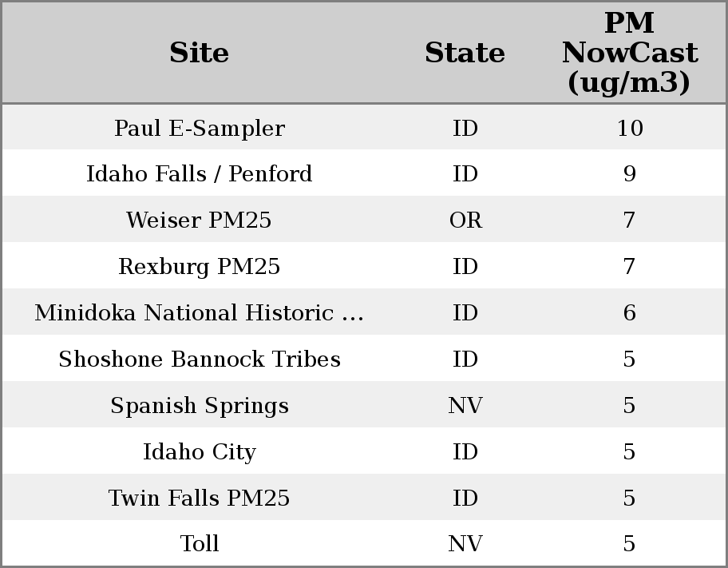Click the NV state cell for Spanish Springs
The height and width of the screenshot is (568, 728).
click(x=465, y=406)
